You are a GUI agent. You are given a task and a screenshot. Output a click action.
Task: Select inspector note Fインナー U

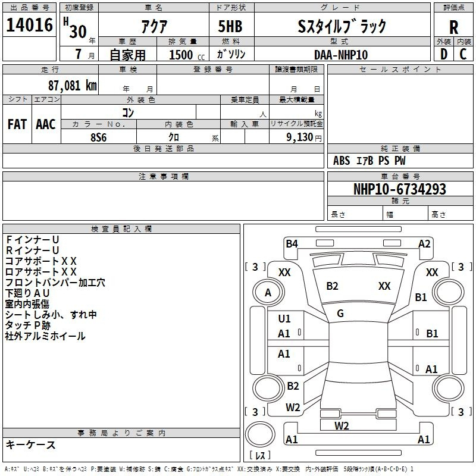tap(32, 240)
